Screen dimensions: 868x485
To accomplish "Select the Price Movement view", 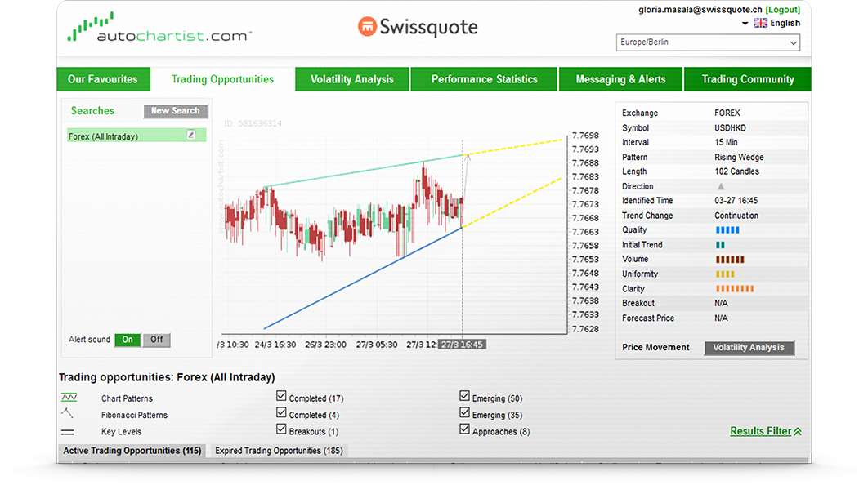I will 655,347.
